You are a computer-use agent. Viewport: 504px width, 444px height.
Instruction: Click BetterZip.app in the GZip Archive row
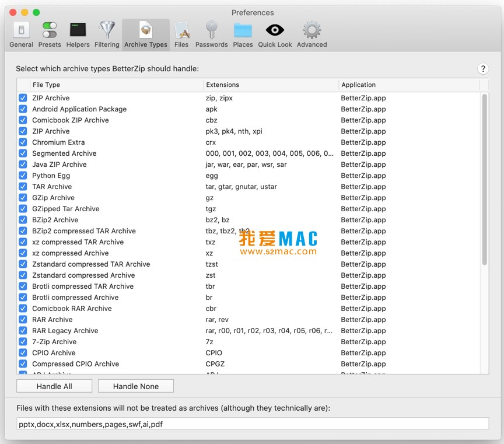tap(363, 198)
